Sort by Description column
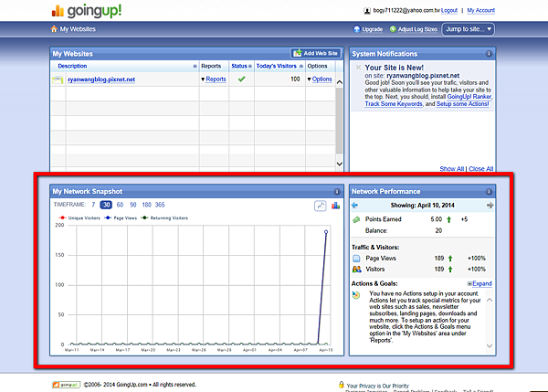 (x=72, y=66)
